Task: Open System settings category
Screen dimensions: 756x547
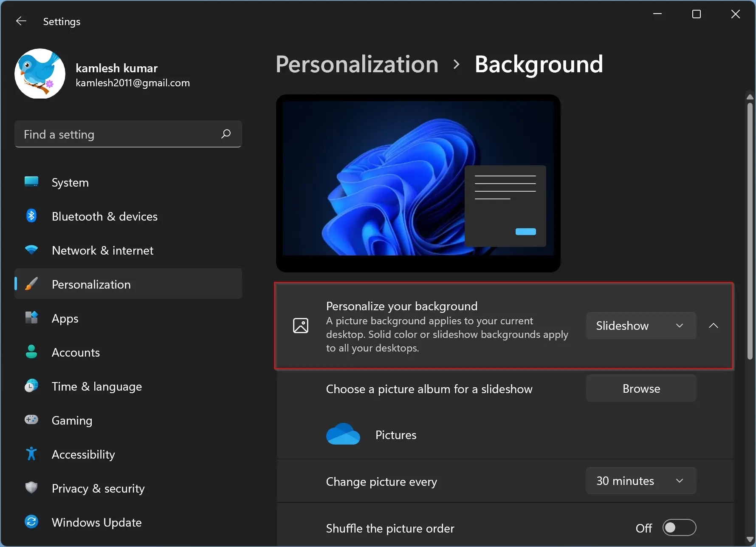Action: click(70, 182)
